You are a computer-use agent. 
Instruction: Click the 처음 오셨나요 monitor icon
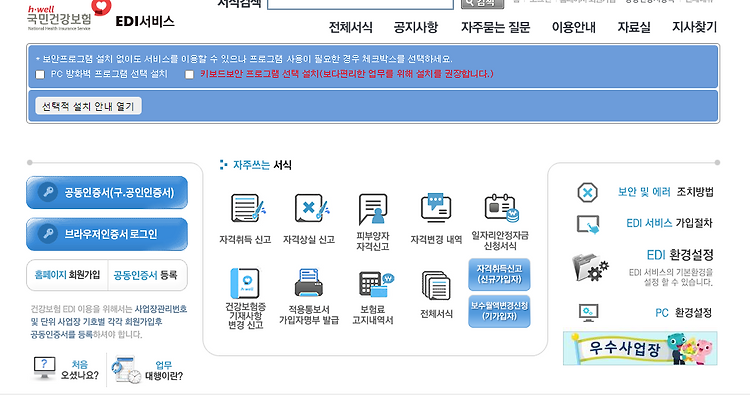tap(44, 368)
